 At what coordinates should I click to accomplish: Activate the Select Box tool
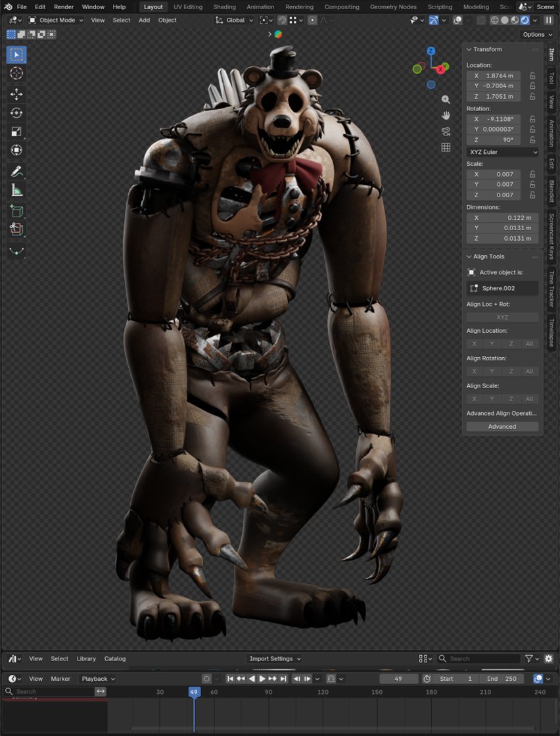click(x=16, y=55)
